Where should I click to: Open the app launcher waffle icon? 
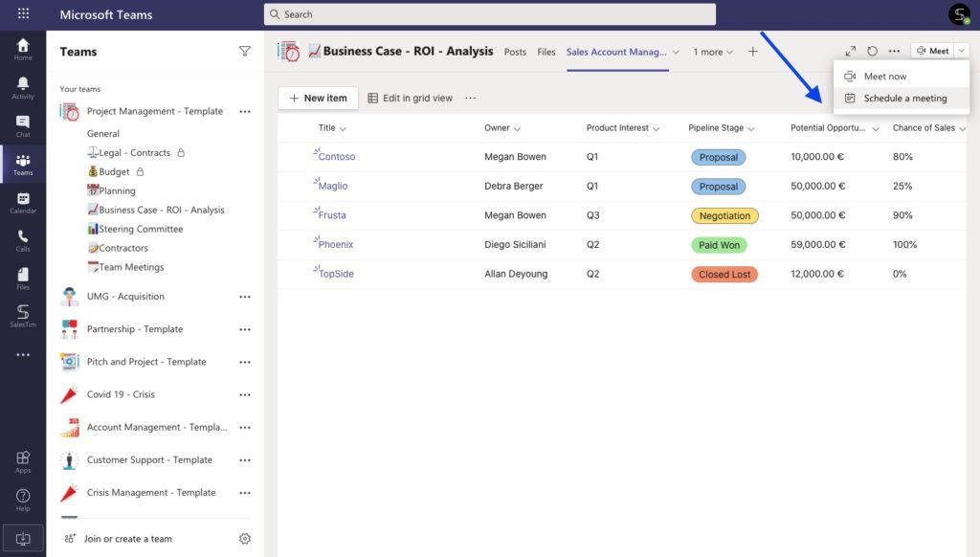tap(23, 13)
